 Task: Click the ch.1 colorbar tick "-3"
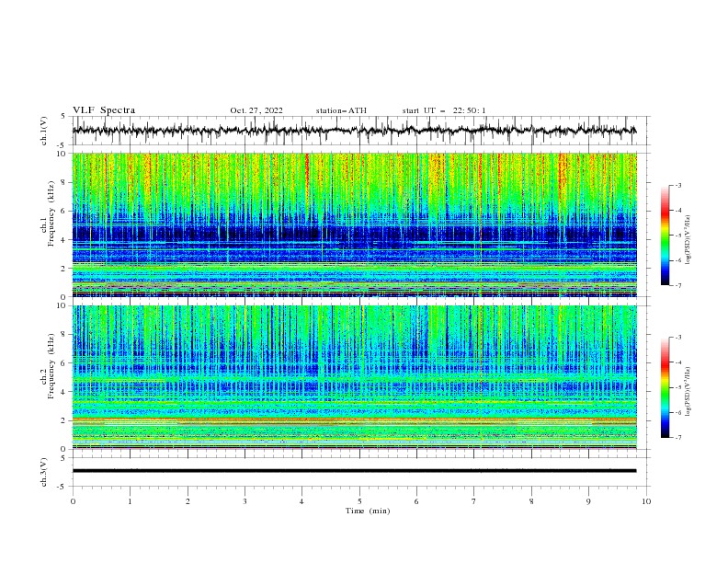click(677, 185)
